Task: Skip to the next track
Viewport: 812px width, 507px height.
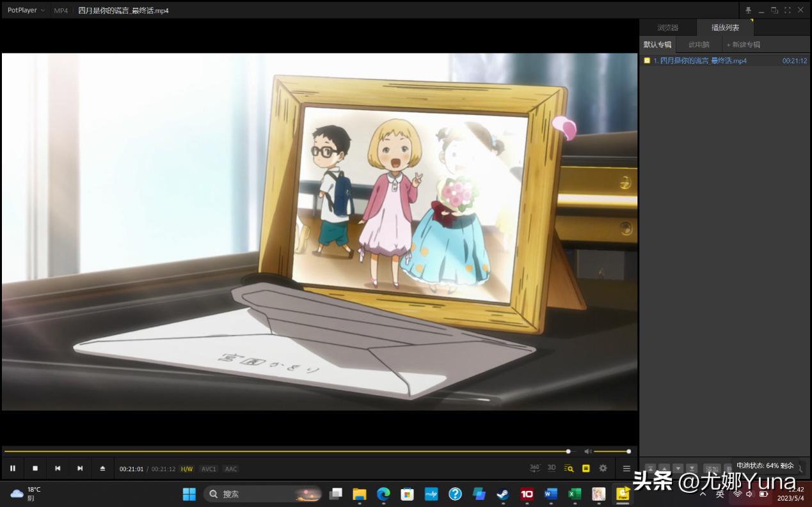Action: tap(80, 469)
